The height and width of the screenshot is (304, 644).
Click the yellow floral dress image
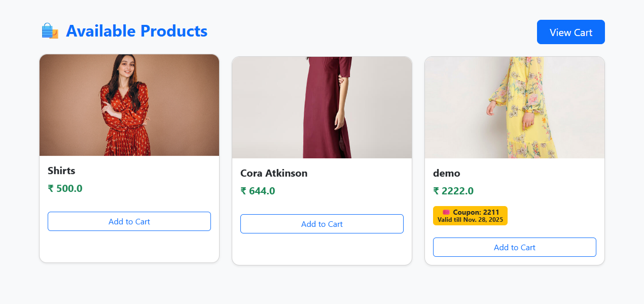pyautogui.click(x=514, y=107)
